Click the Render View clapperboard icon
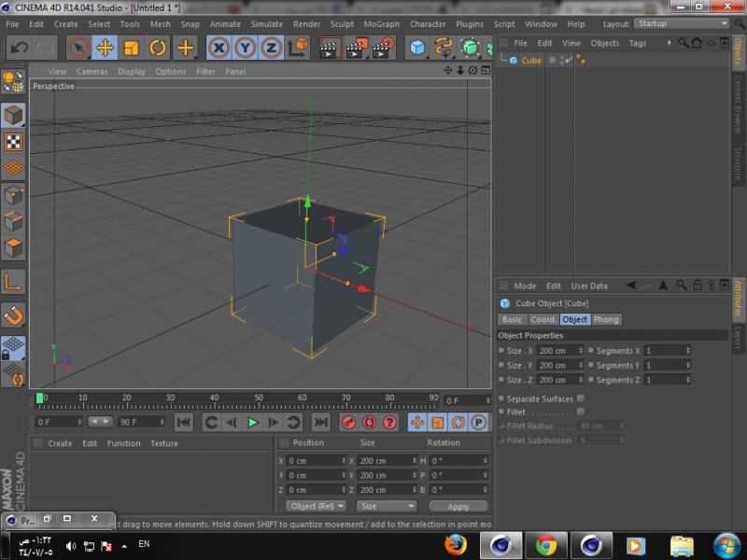 [330, 48]
